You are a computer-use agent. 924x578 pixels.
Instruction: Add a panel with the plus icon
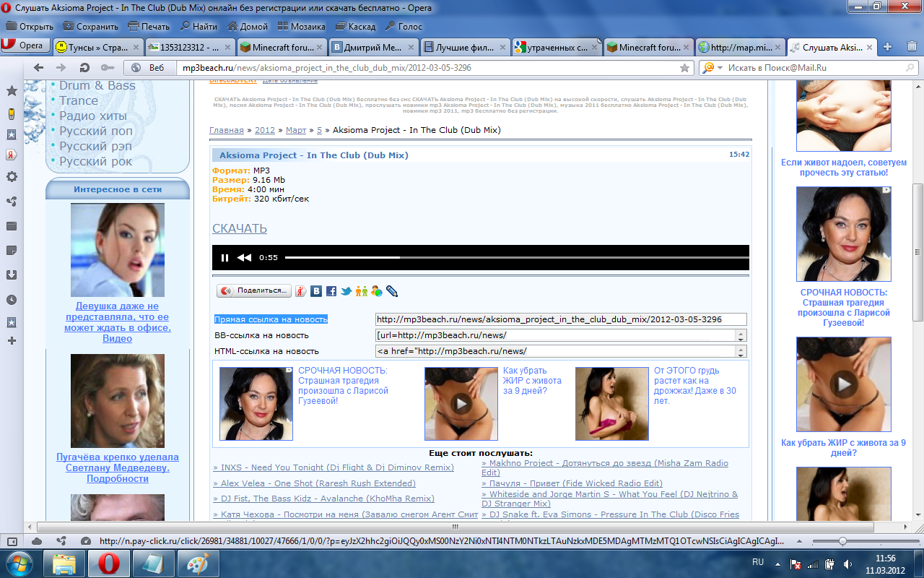click(x=12, y=340)
